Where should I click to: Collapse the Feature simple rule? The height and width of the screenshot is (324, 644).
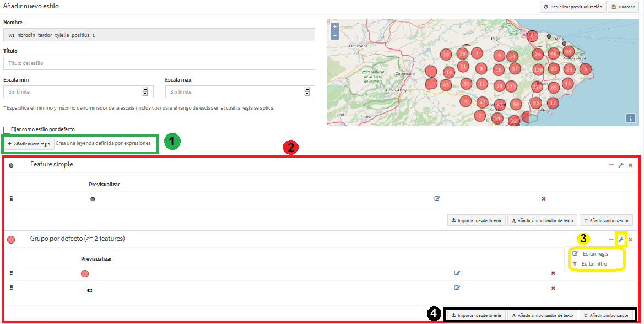coord(611,165)
